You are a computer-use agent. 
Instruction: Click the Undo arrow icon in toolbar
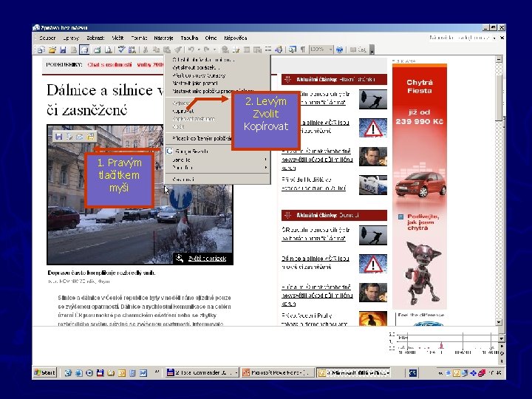tap(191, 50)
